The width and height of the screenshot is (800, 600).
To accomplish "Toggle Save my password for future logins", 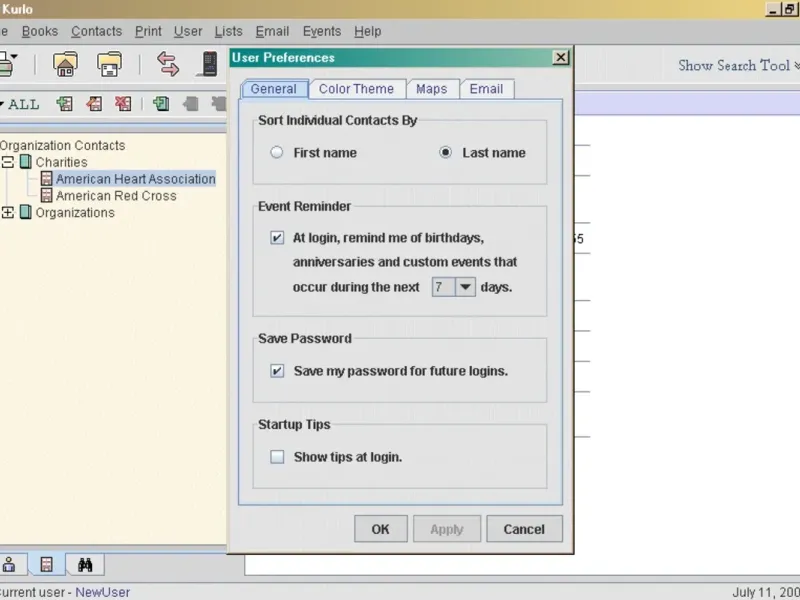I will [277, 371].
